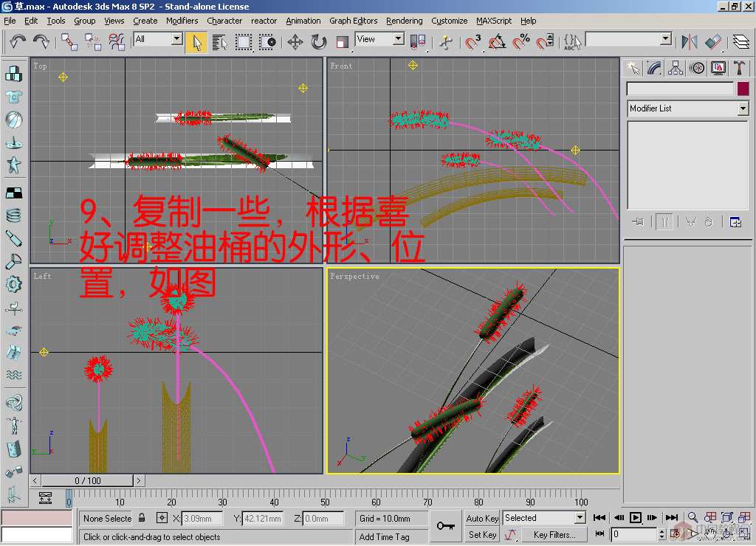Toggle the 3D Snaps magnet button
The image size is (756, 546).
tap(473, 42)
